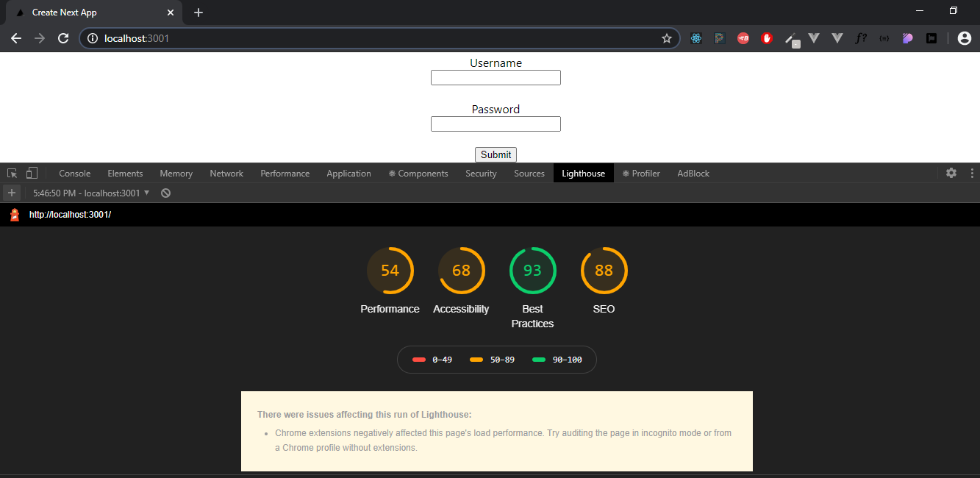Activate the inspect element picker

(12, 174)
